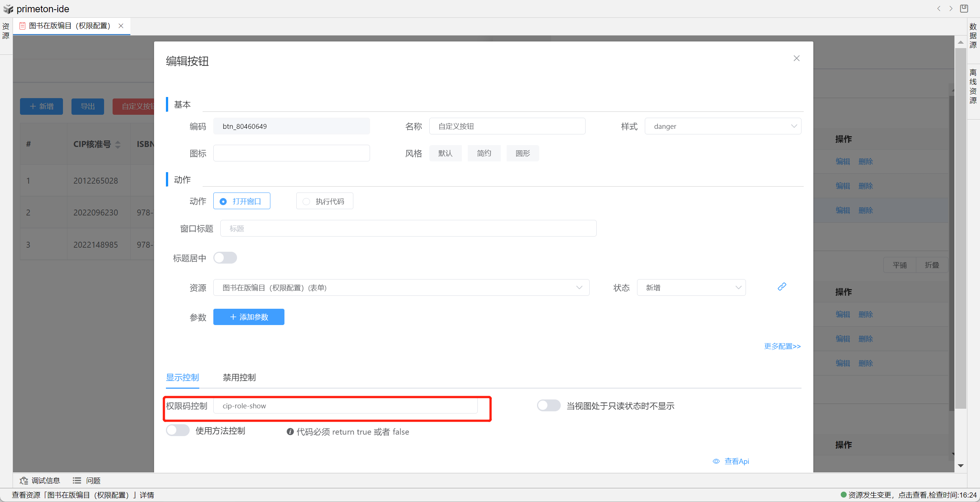
Task: Expand the 资源 dropdown list
Action: coord(401,288)
